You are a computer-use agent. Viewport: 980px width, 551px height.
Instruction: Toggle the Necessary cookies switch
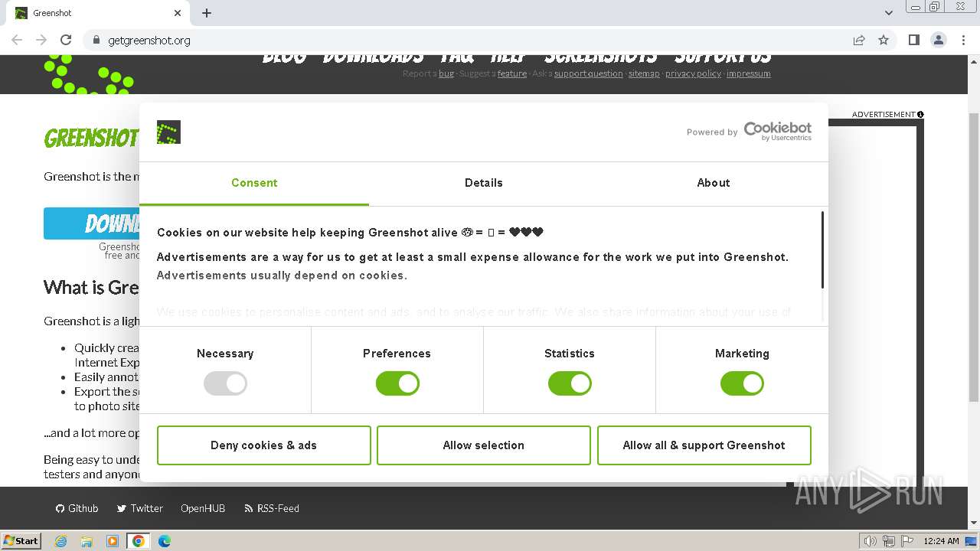(225, 383)
